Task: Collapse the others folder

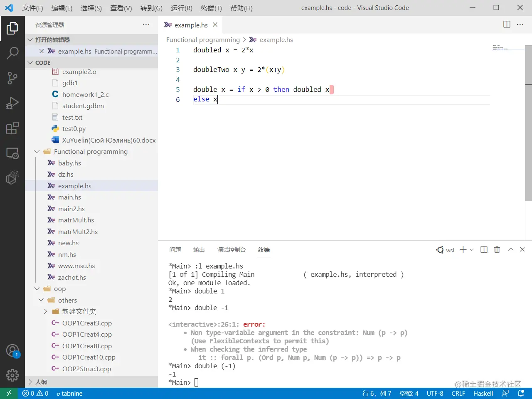Action: pyautogui.click(x=41, y=300)
